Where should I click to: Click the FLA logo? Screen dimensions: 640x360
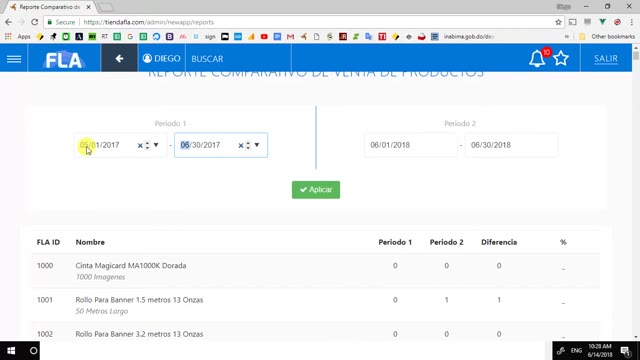coord(64,60)
